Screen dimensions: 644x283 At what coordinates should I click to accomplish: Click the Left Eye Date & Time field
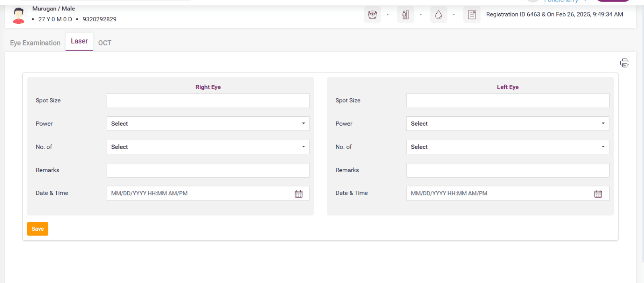tap(499, 193)
